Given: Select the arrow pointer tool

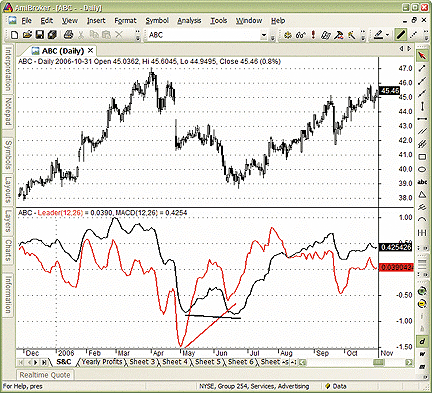Looking at the screenshot, I should coord(422,55).
